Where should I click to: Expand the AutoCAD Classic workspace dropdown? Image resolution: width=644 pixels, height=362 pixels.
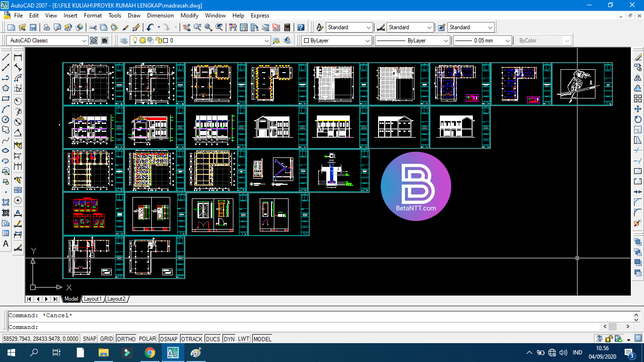pos(84,41)
